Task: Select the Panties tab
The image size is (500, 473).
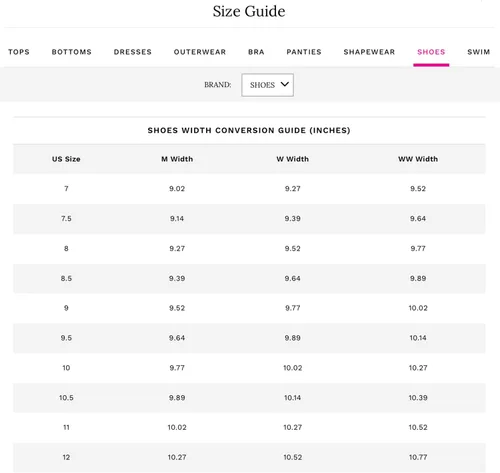Action: click(x=304, y=52)
